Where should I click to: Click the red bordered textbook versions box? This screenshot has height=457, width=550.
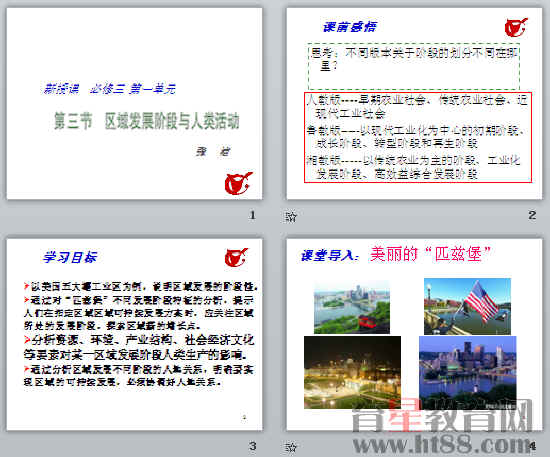(418, 137)
